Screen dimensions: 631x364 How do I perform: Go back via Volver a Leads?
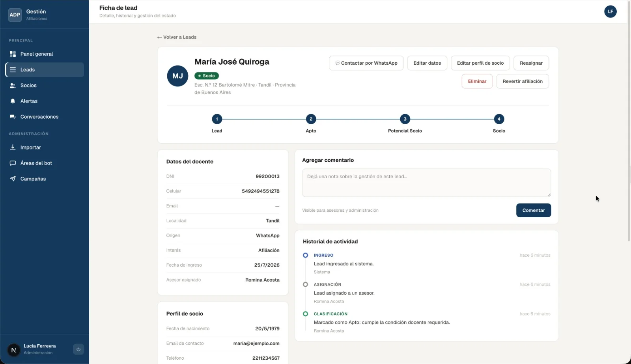coord(177,37)
